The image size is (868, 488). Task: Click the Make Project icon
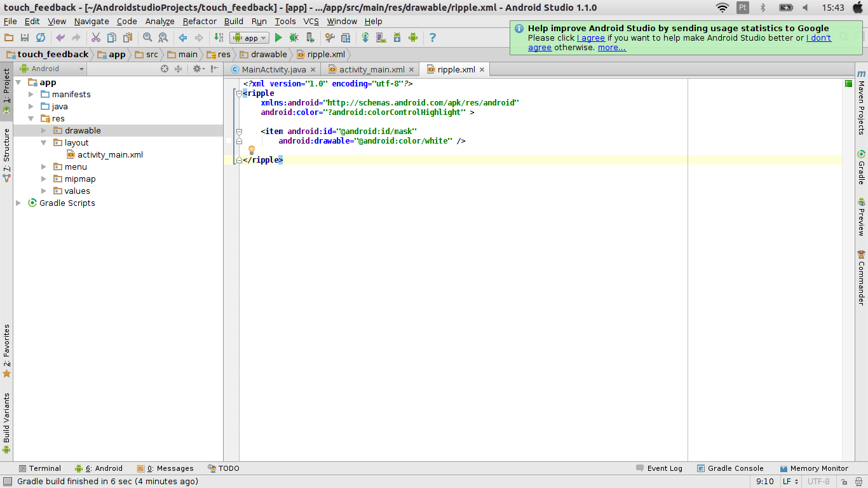[x=219, y=38]
